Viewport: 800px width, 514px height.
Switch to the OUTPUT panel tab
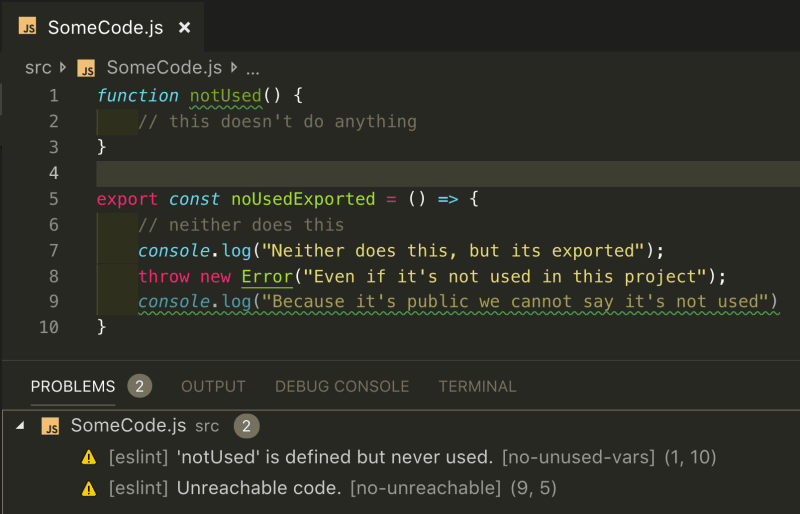pos(213,386)
